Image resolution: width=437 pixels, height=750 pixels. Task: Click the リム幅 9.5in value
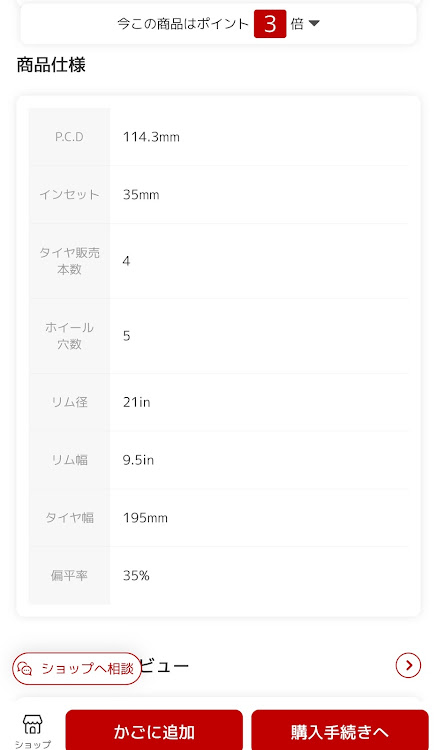[x=138, y=460]
